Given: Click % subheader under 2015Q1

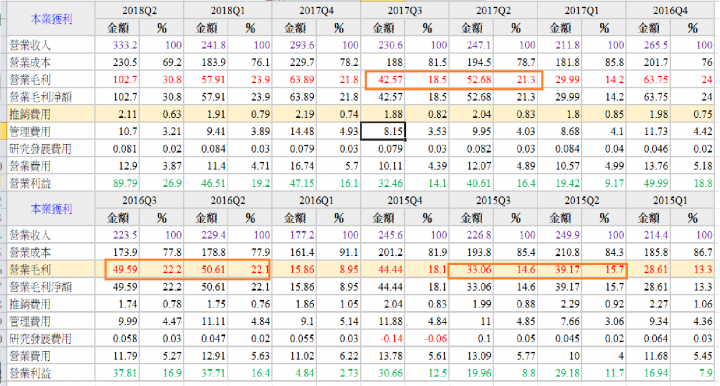Looking at the screenshot, I should pyautogui.click(x=692, y=218).
